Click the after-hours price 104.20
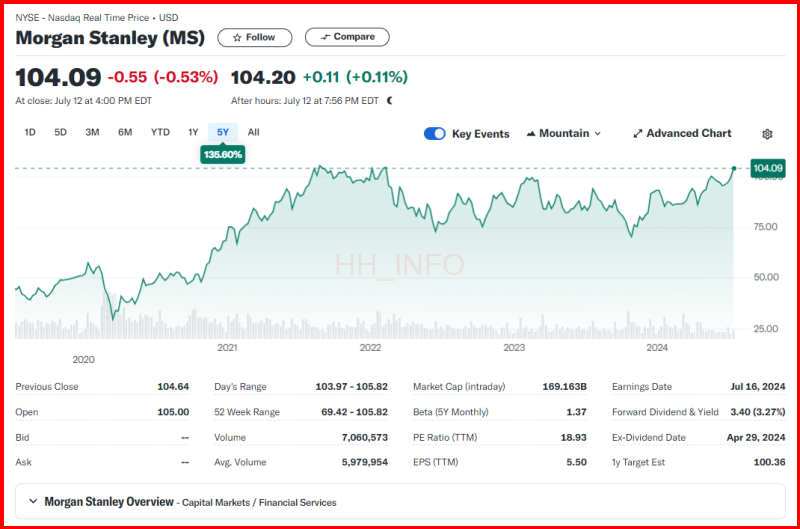 click(263, 78)
